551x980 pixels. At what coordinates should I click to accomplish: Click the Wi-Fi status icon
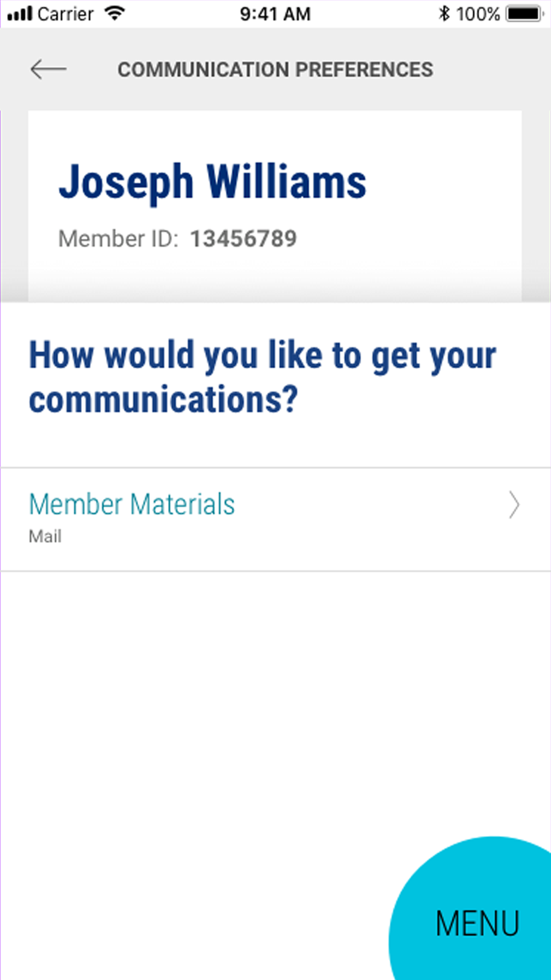tap(115, 14)
